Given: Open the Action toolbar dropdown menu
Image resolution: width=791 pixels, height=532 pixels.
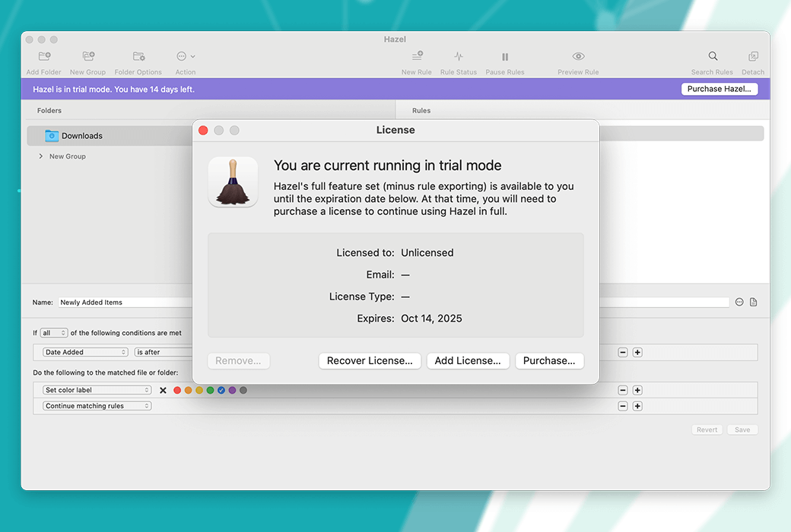Looking at the screenshot, I should [x=186, y=57].
